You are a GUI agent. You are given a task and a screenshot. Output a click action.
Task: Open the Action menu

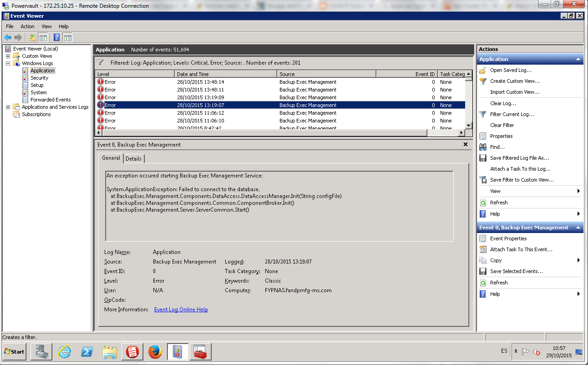(27, 26)
